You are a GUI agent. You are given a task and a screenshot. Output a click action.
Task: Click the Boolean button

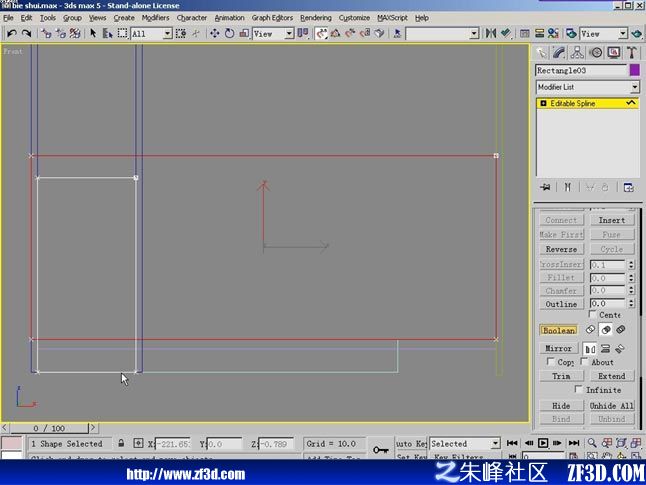click(x=558, y=330)
